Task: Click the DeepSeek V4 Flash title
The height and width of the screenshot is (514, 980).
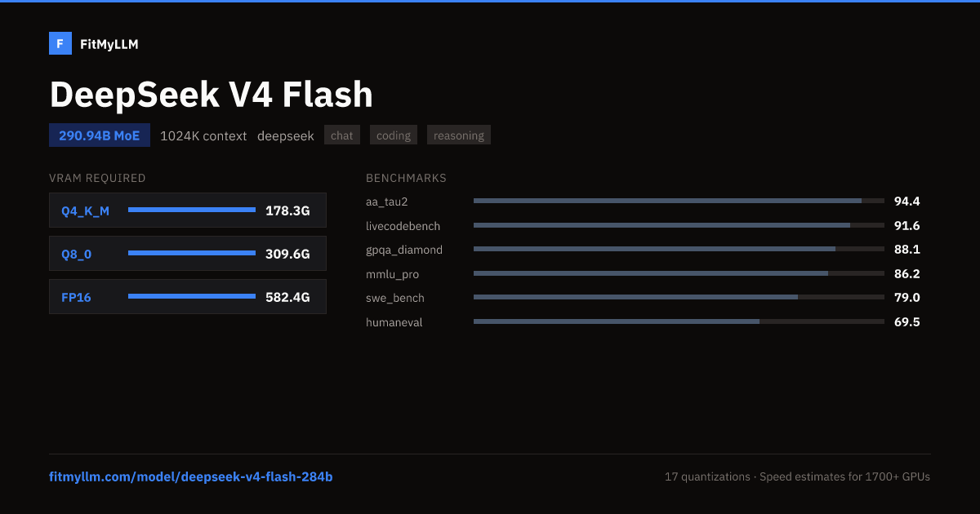Action: point(212,95)
